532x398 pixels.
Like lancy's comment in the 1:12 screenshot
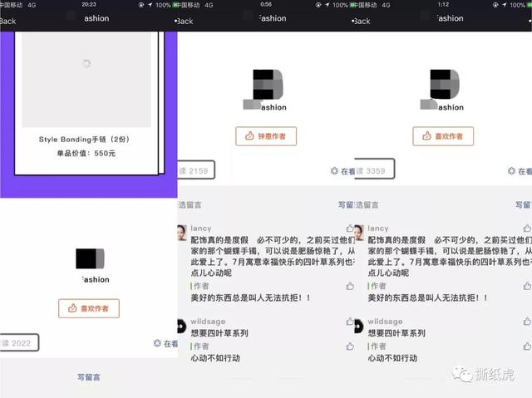[527, 228]
